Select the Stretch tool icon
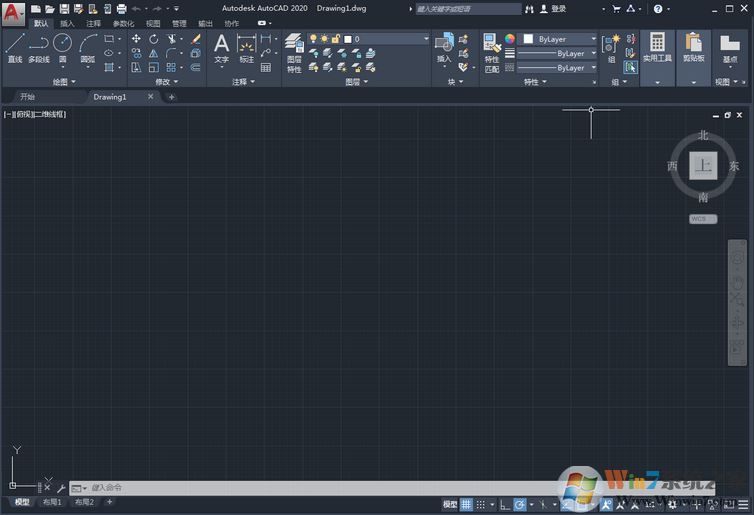 pyautogui.click(x=136, y=67)
